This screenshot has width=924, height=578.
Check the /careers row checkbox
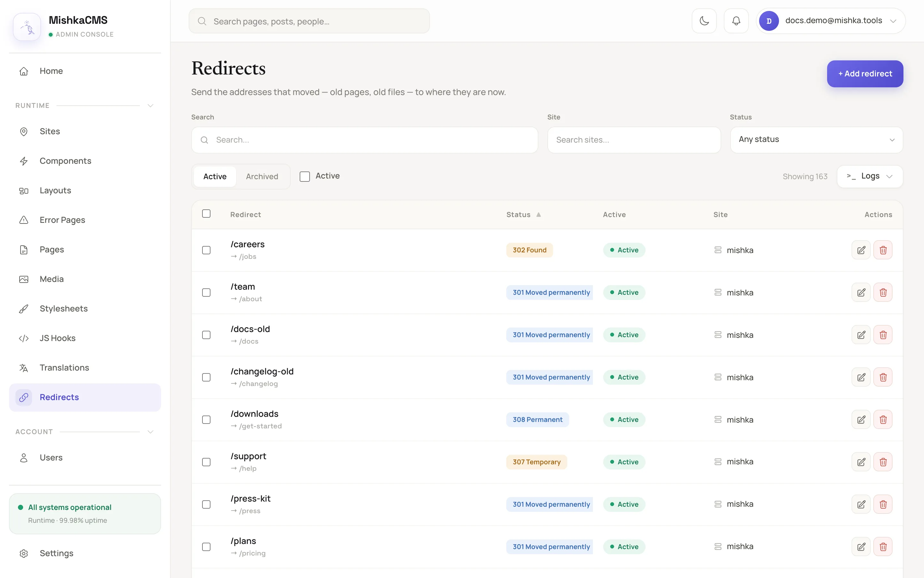pyautogui.click(x=206, y=250)
